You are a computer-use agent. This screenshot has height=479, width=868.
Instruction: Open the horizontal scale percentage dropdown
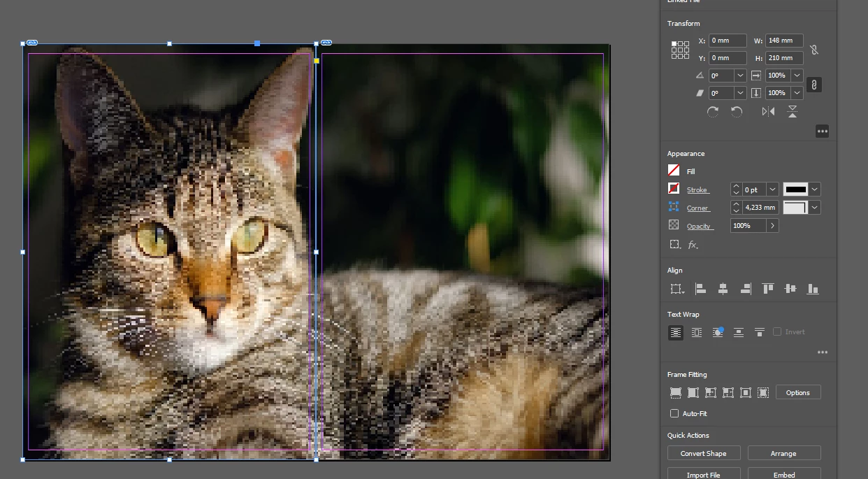pos(797,76)
